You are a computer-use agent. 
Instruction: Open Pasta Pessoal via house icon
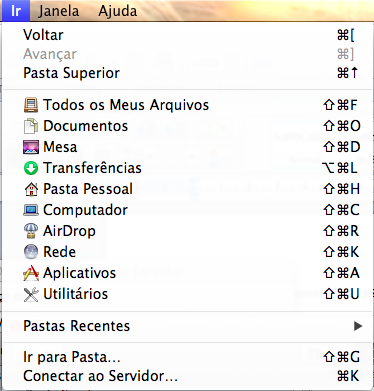(x=31, y=189)
